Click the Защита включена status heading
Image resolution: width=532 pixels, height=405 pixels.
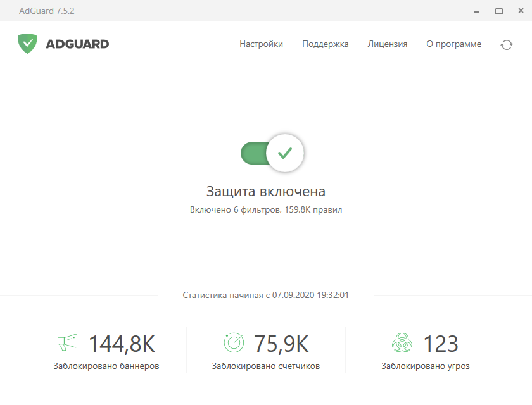[x=266, y=192]
